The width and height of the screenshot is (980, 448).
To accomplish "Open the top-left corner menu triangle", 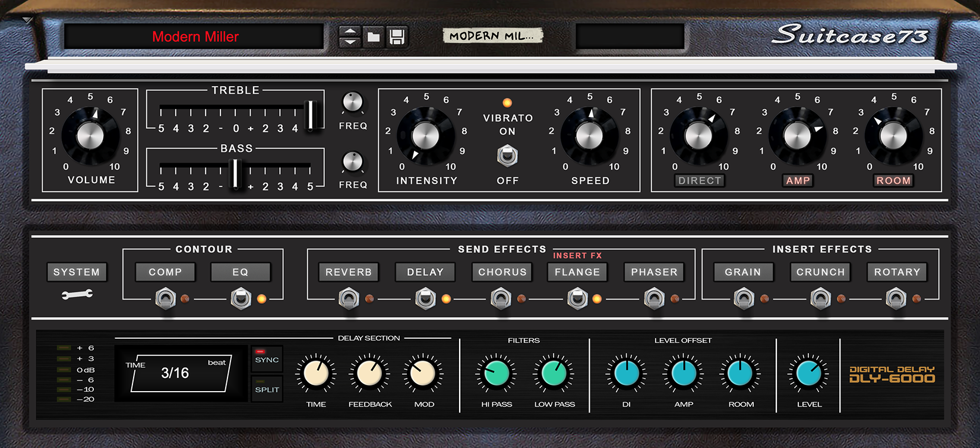I will coord(27,20).
